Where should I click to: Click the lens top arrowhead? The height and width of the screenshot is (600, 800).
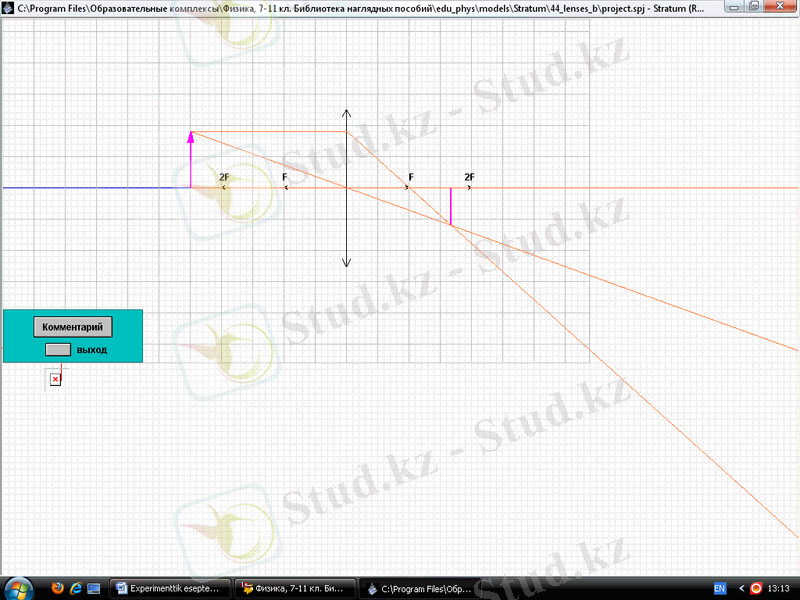(x=346, y=114)
